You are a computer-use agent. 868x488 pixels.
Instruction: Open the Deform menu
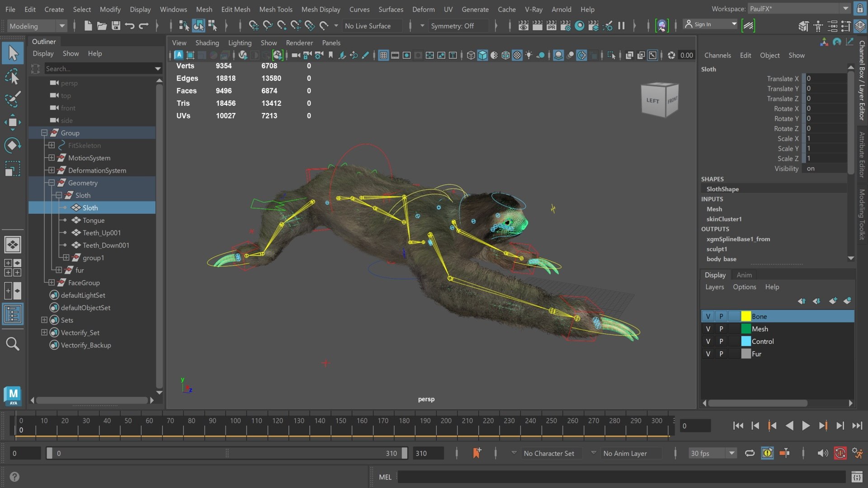pos(423,9)
